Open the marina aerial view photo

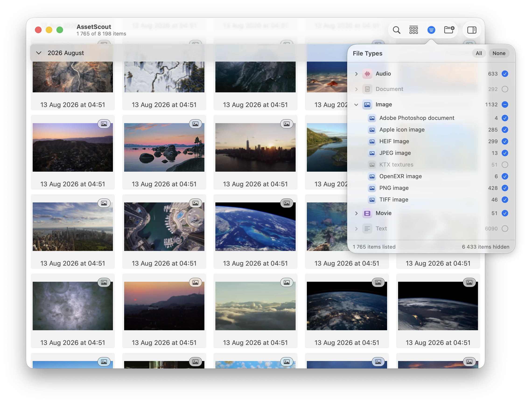point(164,227)
